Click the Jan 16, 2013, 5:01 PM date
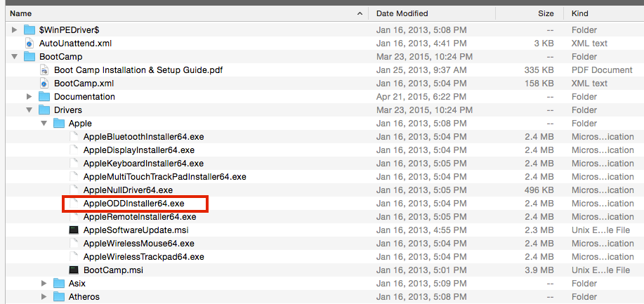The image size is (644, 304). [421, 270]
